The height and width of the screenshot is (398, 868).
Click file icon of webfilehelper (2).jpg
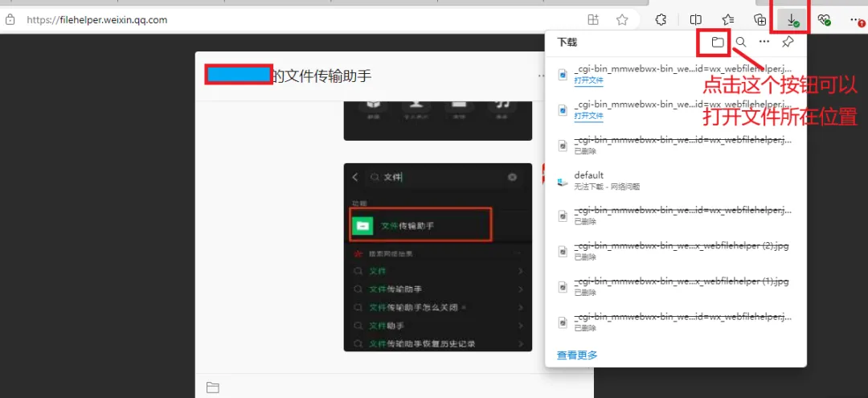point(563,252)
